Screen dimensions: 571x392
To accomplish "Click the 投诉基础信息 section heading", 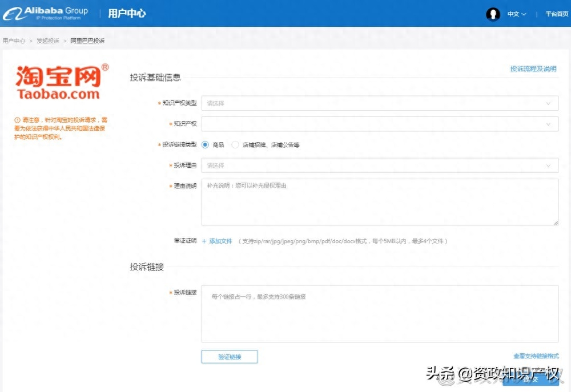I will click(155, 78).
